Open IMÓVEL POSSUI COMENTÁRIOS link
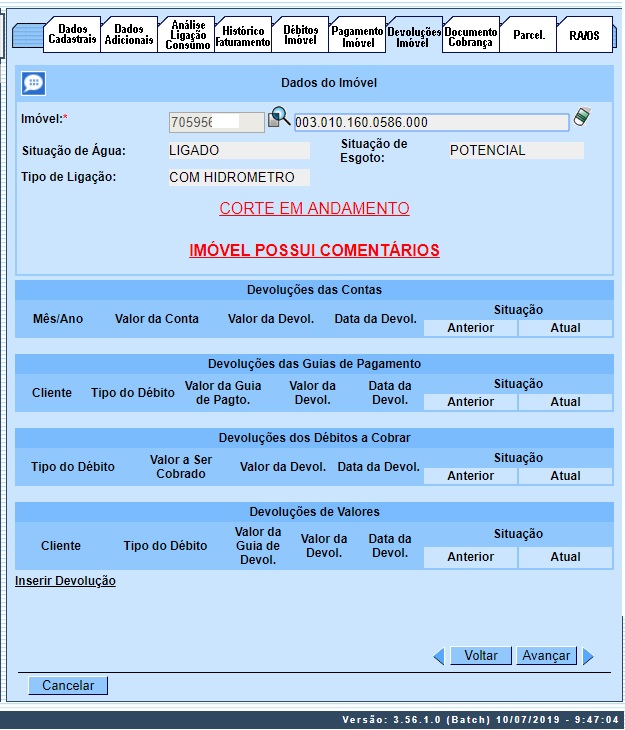625x730 pixels. pyautogui.click(x=314, y=250)
